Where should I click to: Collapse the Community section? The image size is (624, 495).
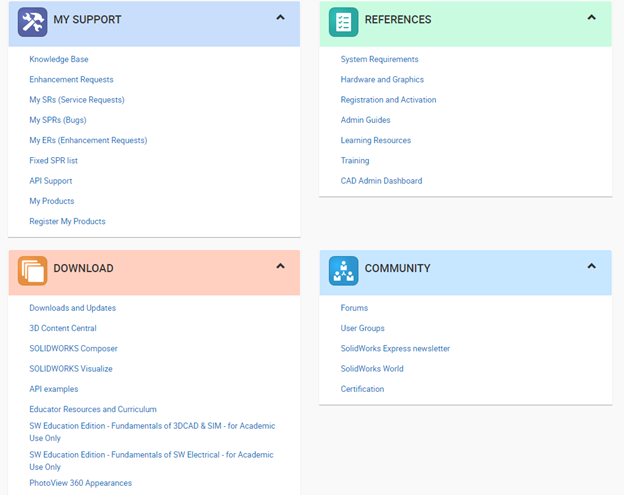(592, 266)
